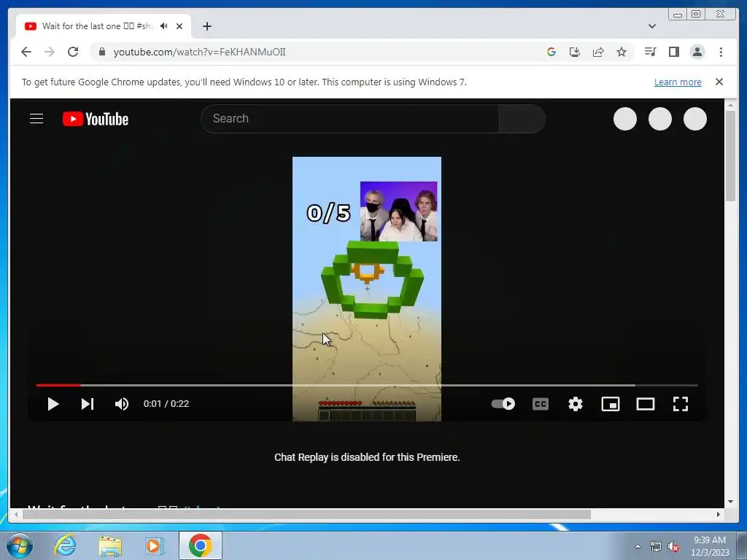Open the tray volume muted icon
The image size is (747, 560).
673,546
